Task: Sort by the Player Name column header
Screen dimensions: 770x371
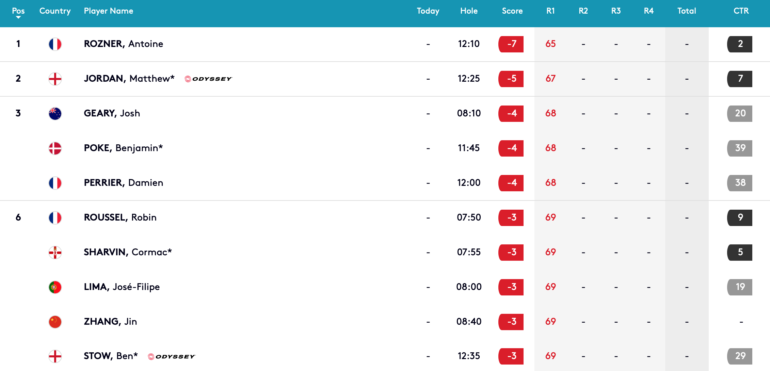Action: [109, 11]
